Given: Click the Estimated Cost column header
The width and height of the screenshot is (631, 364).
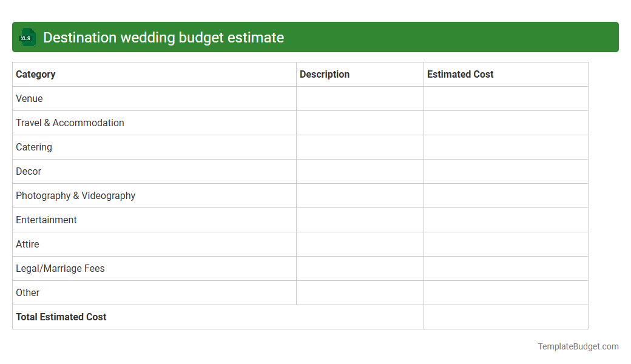Looking at the screenshot, I should (x=460, y=74).
